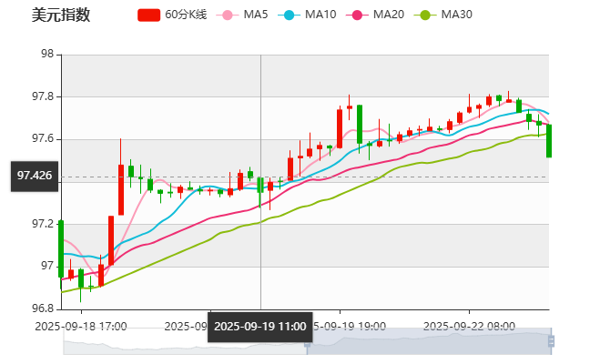Click the 2025-09-18 17:00 time axis label
The height and width of the screenshot is (364, 610).
tap(82, 325)
